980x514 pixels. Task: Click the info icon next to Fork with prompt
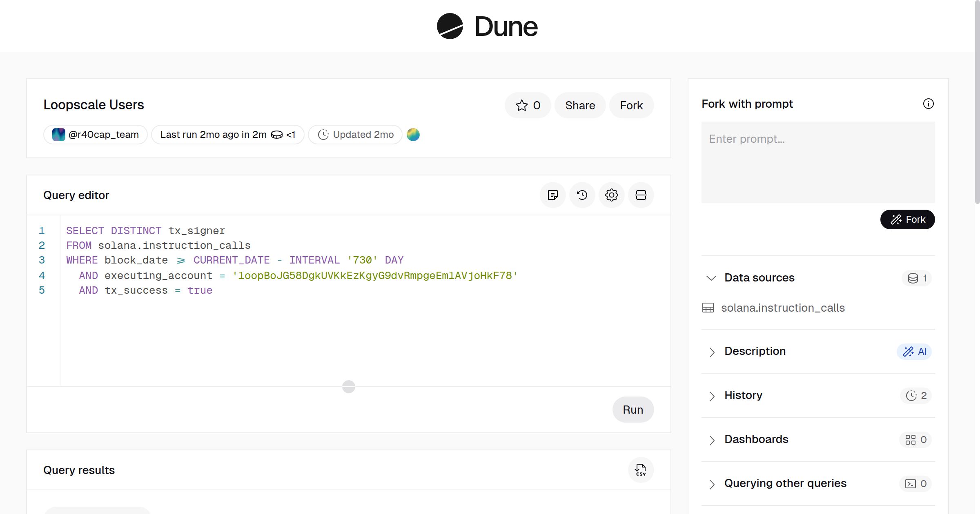[x=929, y=104]
